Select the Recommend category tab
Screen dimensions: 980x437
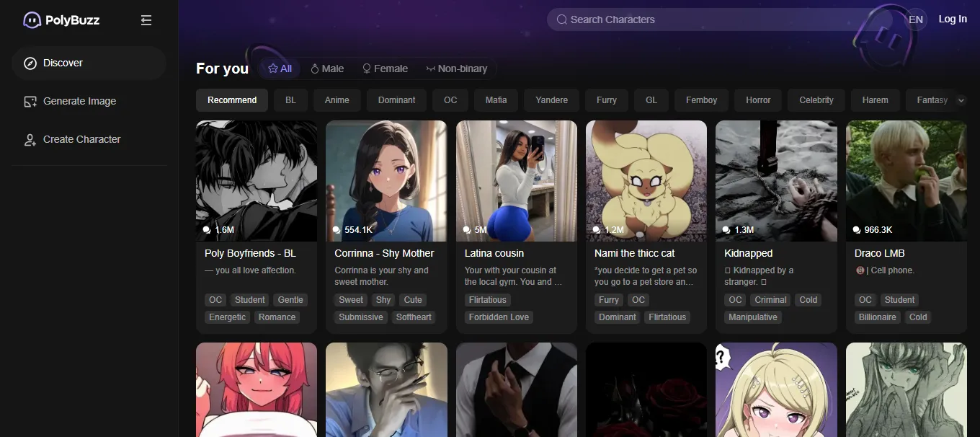click(232, 100)
